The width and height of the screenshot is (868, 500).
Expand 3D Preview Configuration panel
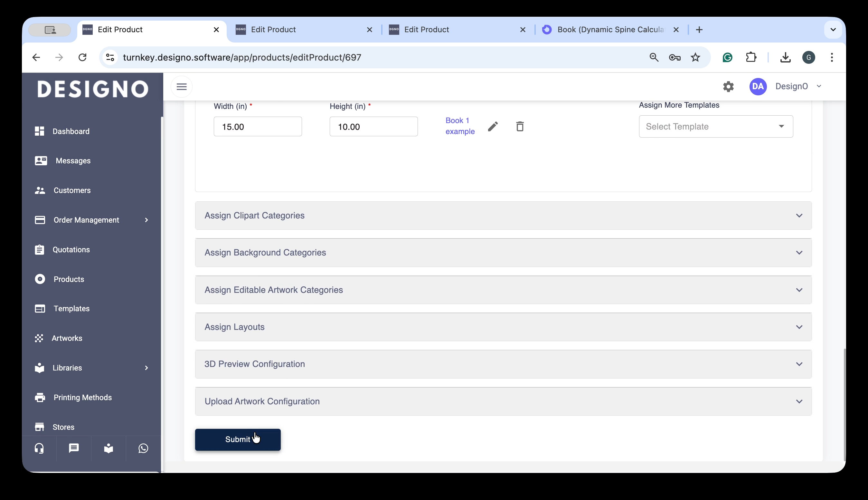coord(503,364)
